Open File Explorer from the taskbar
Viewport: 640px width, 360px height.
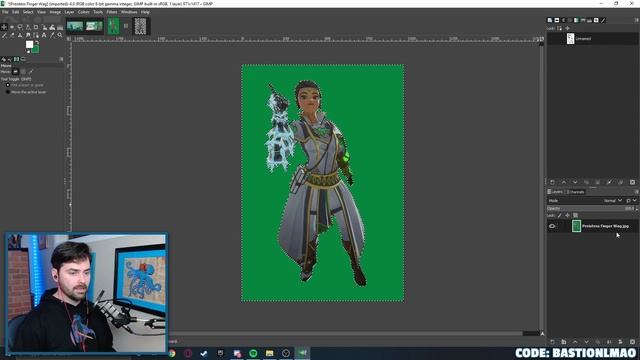coord(269,353)
